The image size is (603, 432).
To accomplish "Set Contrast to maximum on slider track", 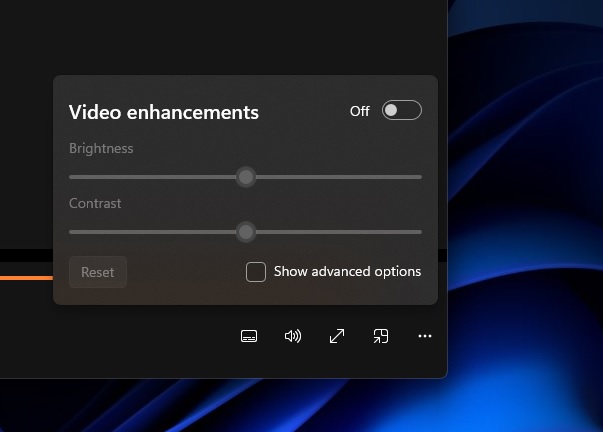I will coord(420,232).
